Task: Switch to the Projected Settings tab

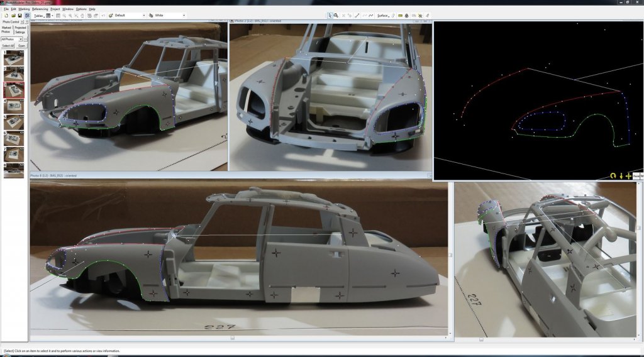Action: [21, 30]
